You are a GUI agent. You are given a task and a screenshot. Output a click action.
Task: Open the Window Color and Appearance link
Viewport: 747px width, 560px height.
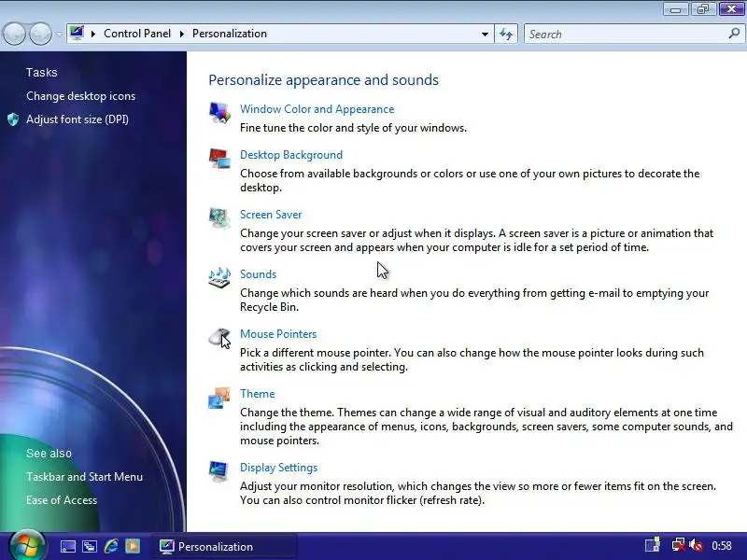317,109
